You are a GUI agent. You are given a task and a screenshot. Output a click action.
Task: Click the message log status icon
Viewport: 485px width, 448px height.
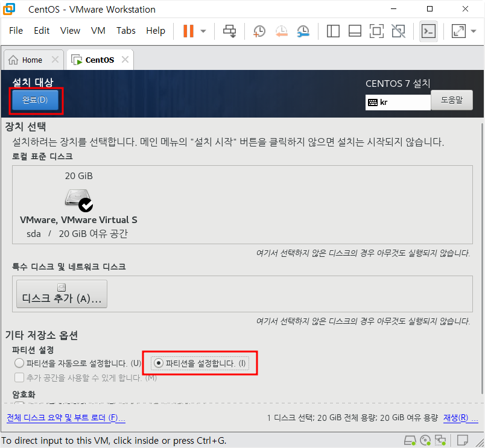click(463, 440)
